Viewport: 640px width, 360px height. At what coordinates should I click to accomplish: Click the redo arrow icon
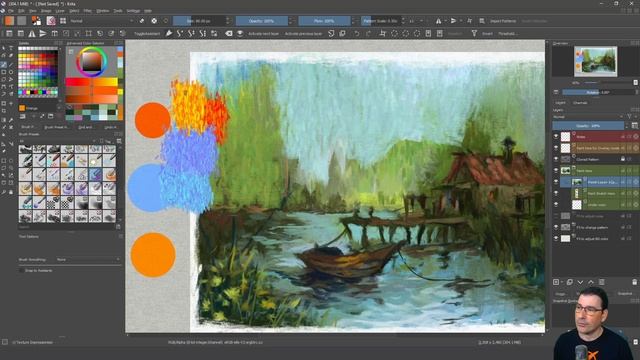[x=368, y=33]
